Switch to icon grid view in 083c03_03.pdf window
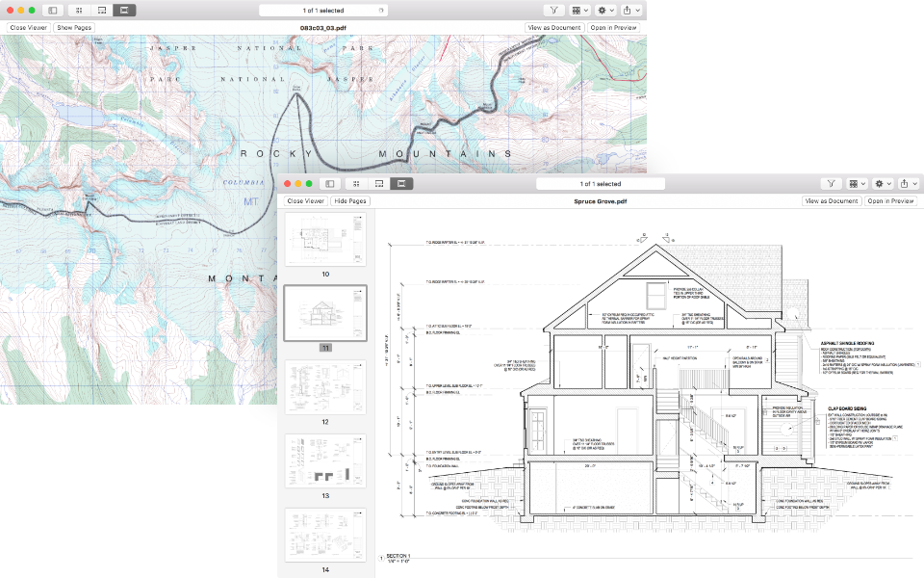This screenshot has height=578, width=924. (79, 10)
